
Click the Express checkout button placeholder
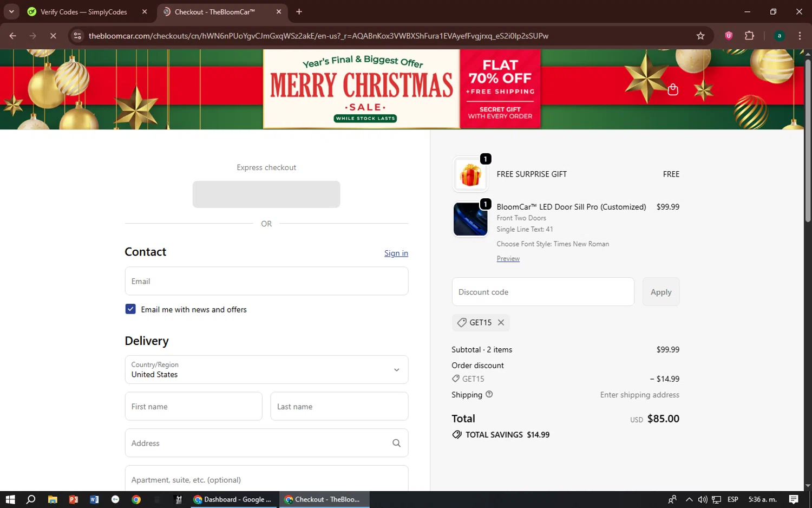click(x=266, y=194)
